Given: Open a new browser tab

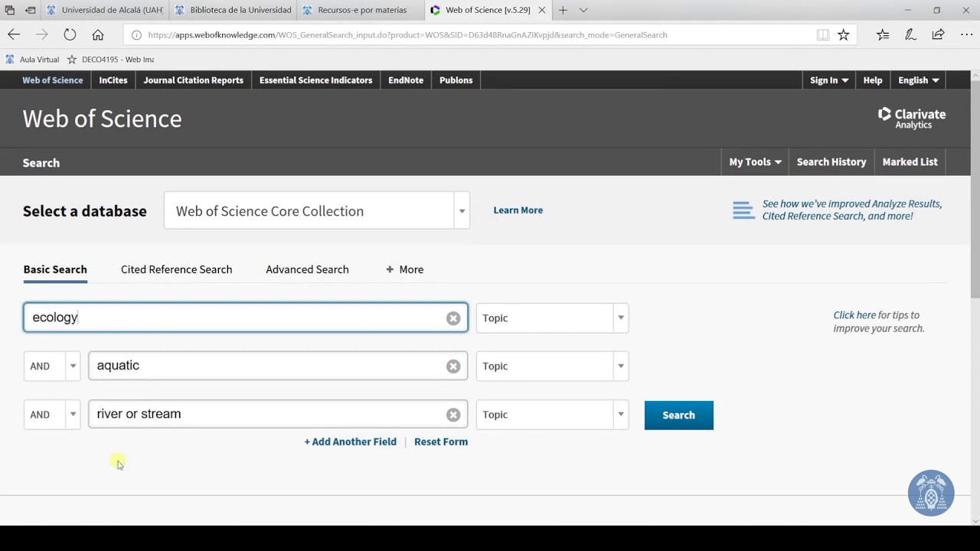Looking at the screenshot, I should tap(563, 10).
